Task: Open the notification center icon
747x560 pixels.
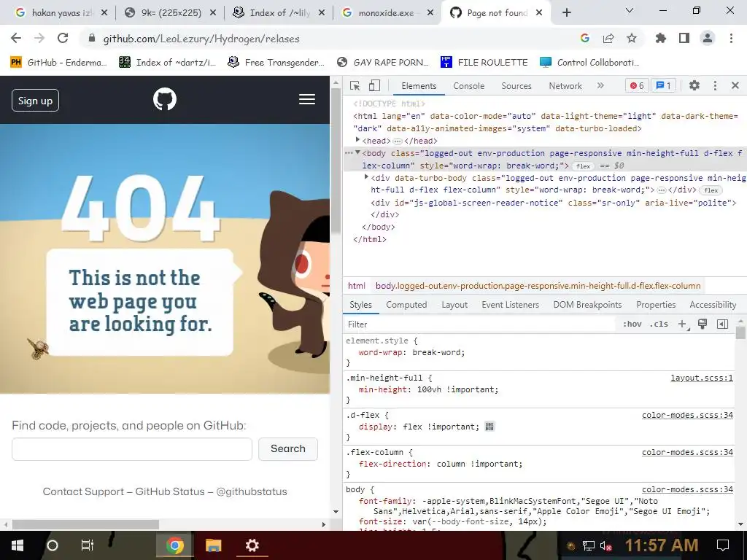Action: click(x=723, y=545)
